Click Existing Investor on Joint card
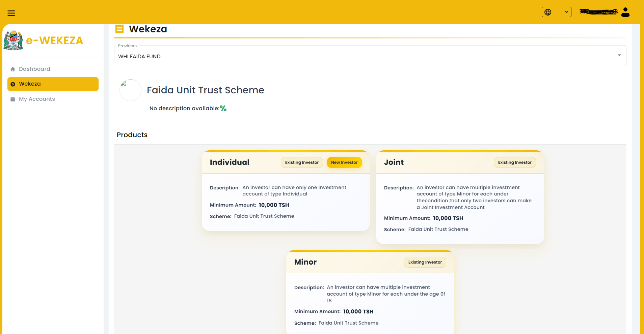The image size is (644, 334). point(514,162)
